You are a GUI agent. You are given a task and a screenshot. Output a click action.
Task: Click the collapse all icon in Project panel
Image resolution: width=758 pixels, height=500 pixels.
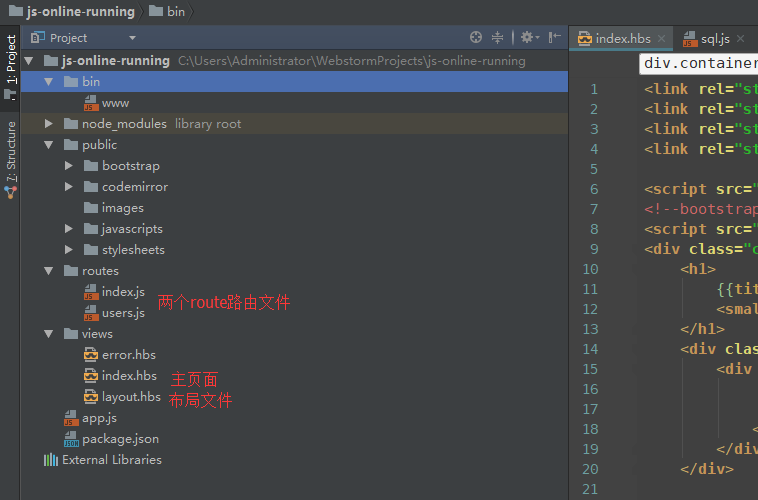tap(497, 37)
